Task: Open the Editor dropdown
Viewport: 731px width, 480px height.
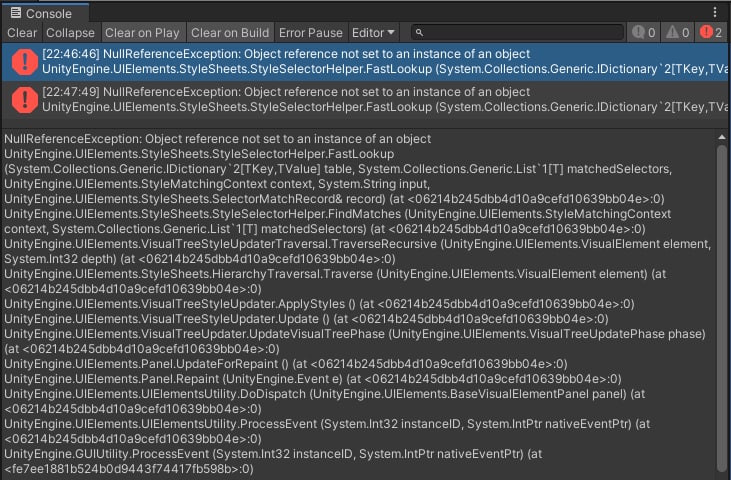Action: pyautogui.click(x=373, y=33)
